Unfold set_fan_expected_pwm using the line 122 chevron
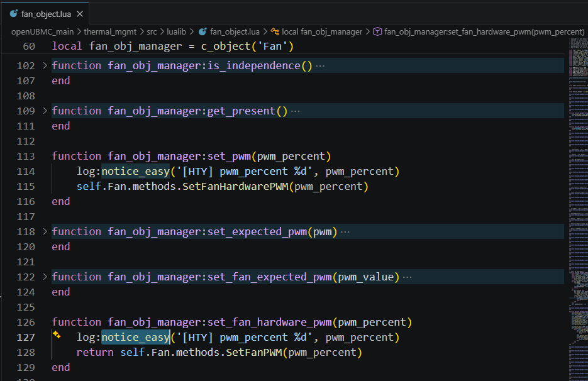The height and width of the screenshot is (381, 588). [44, 277]
